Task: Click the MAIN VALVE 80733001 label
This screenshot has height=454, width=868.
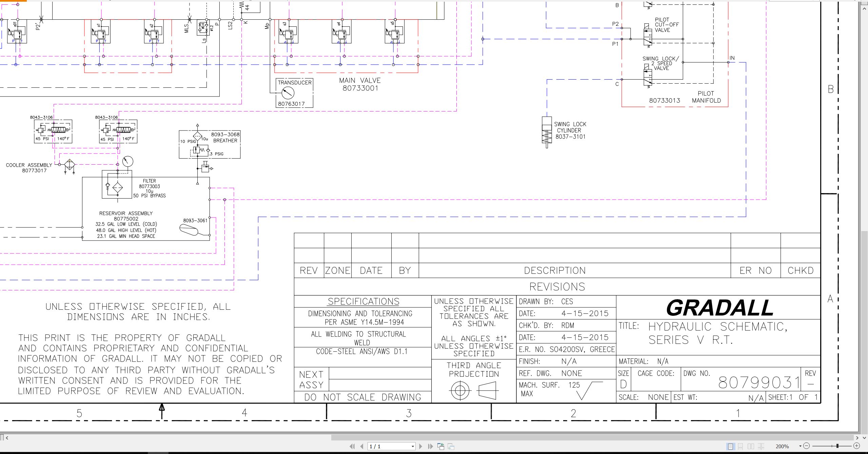Action: pos(360,84)
